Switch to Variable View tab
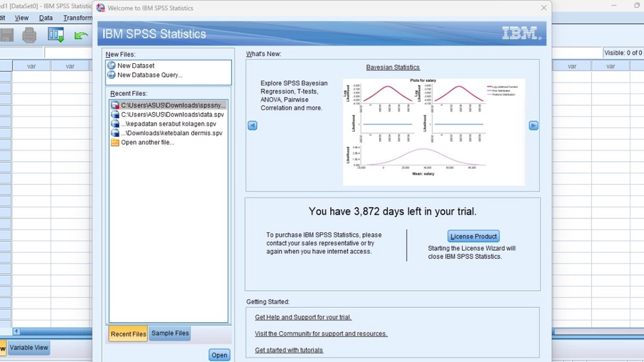The height and width of the screenshot is (362, 644). click(x=29, y=348)
